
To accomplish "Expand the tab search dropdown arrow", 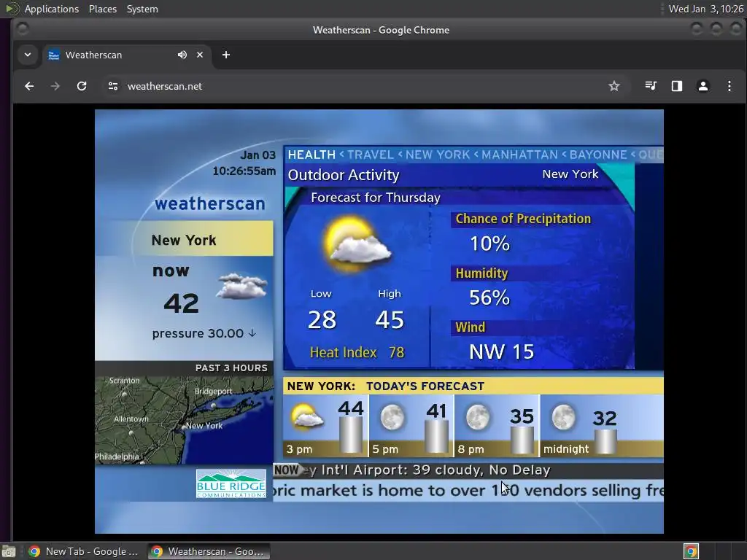I will point(28,55).
